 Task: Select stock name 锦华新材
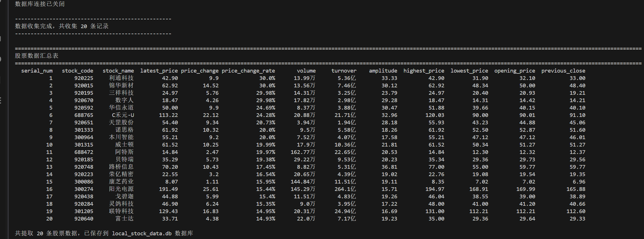pyautogui.click(x=121, y=85)
